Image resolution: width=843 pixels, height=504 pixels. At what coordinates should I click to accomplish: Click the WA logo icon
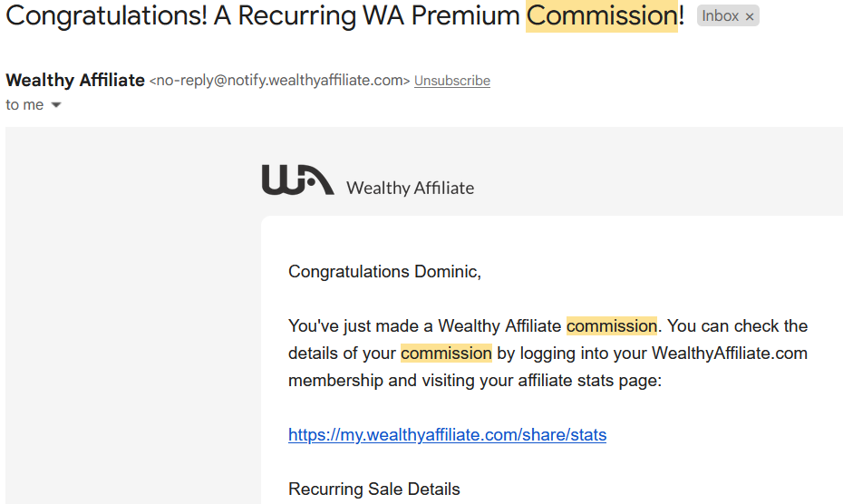(x=298, y=179)
